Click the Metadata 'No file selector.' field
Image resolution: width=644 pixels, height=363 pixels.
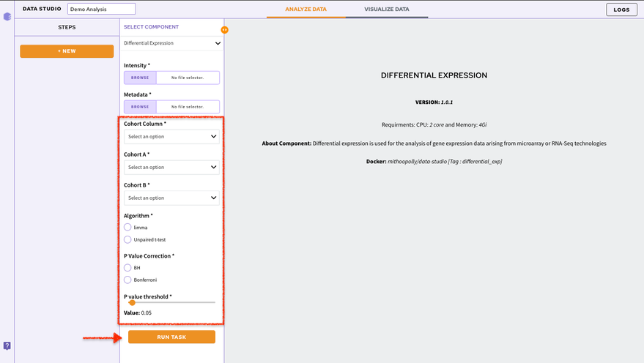pos(188,107)
